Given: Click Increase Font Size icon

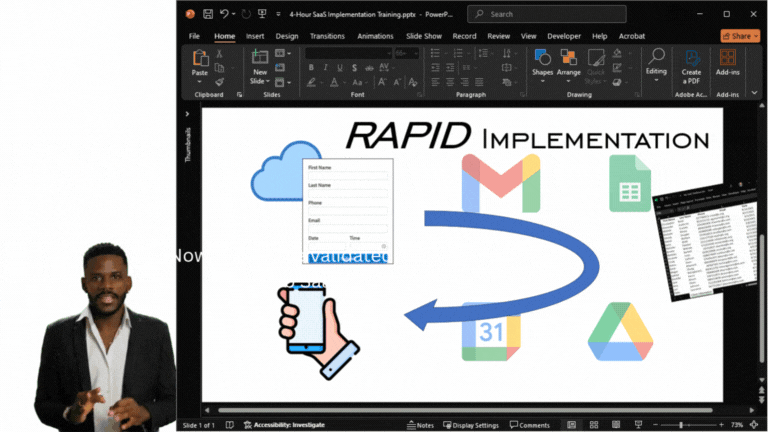Looking at the screenshot, I should (382, 82).
